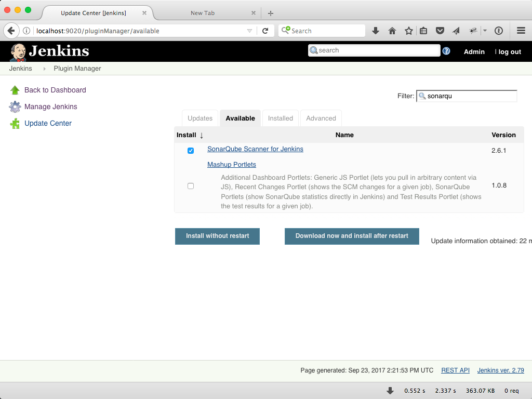532x399 pixels.
Task: Click version 1.0.8 cell
Action: pos(499,185)
